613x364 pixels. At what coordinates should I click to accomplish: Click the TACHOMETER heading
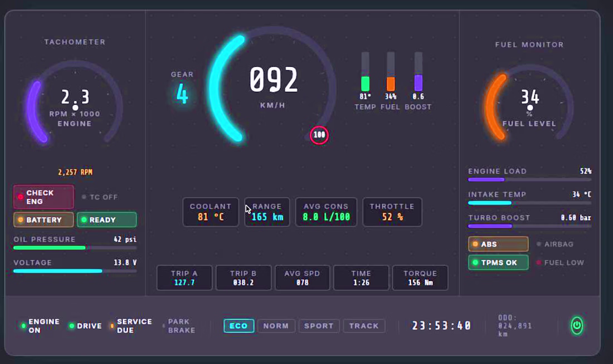(75, 42)
